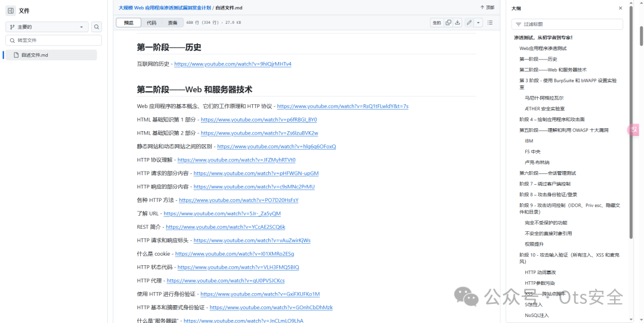The image size is (644, 323).
Task: Go to outline item 权限提升
Action: pos(534,244)
